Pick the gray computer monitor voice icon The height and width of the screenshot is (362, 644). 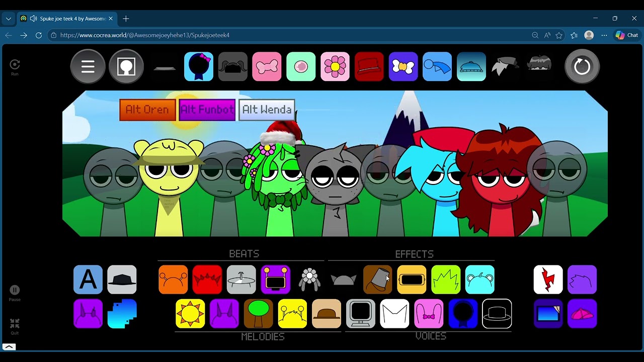(361, 314)
